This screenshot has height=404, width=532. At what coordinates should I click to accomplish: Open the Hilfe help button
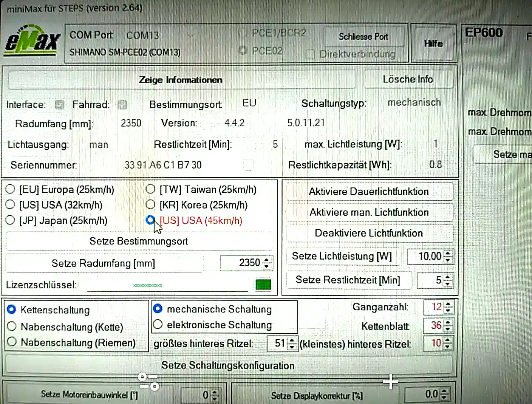point(433,43)
